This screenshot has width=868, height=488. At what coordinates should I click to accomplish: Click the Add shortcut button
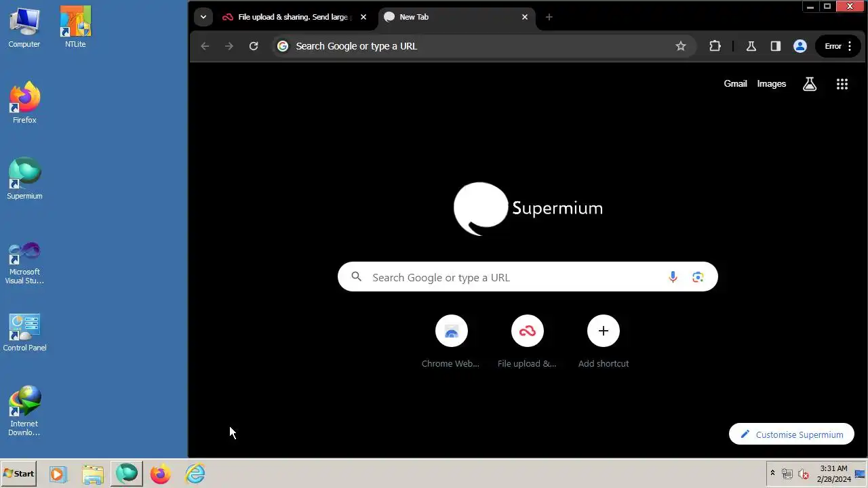[x=603, y=342]
